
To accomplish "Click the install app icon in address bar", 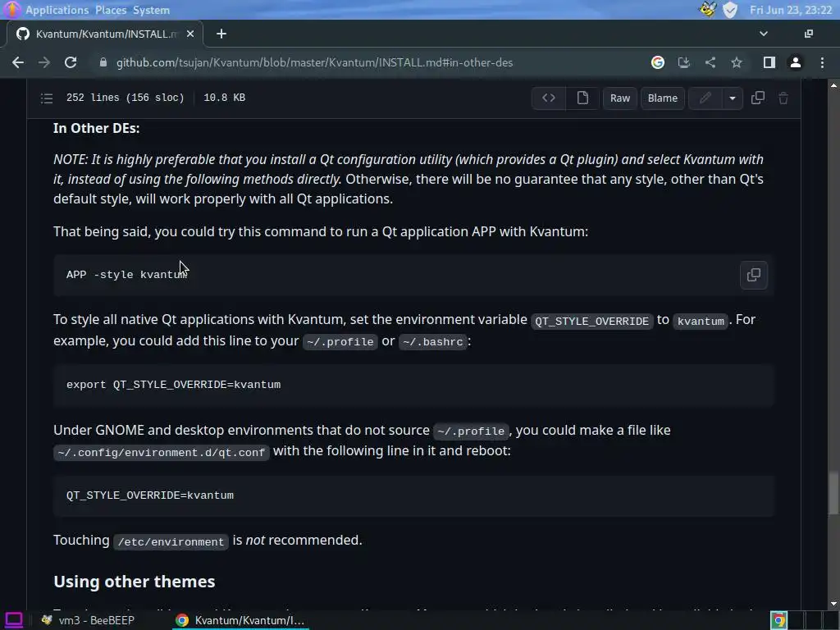I will [684, 62].
